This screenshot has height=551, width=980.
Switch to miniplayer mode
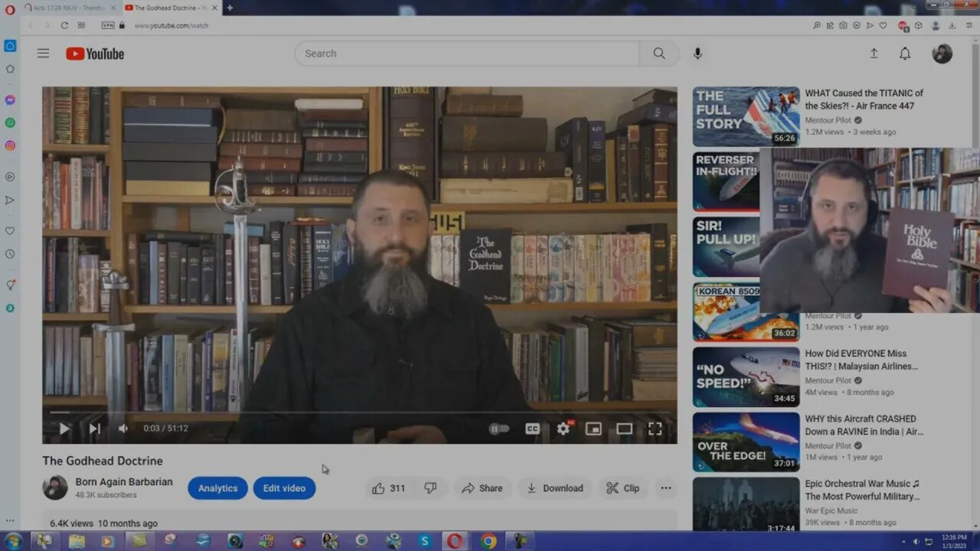593,429
